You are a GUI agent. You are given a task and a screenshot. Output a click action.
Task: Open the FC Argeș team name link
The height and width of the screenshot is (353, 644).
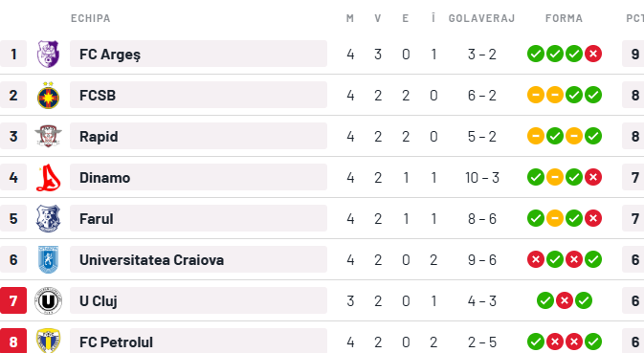(110, 55)
